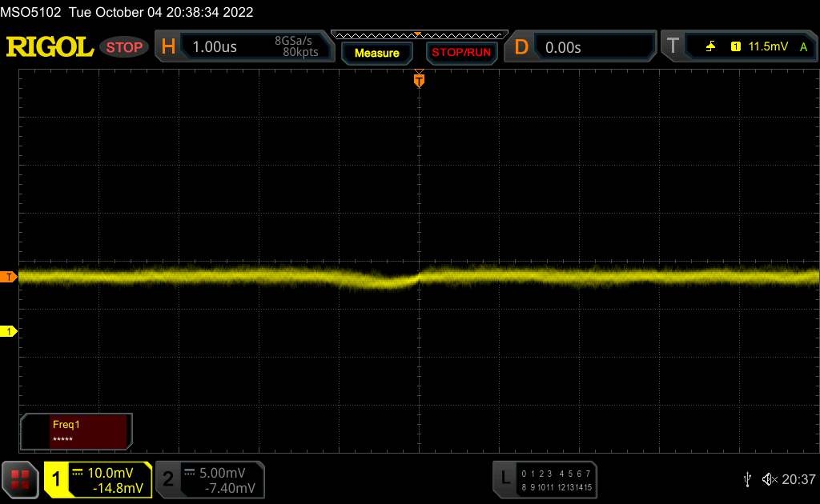The width and height of the screenshot is (820, 504).
Task: Click the trigger mode A indicator
Action: [804, 47]
